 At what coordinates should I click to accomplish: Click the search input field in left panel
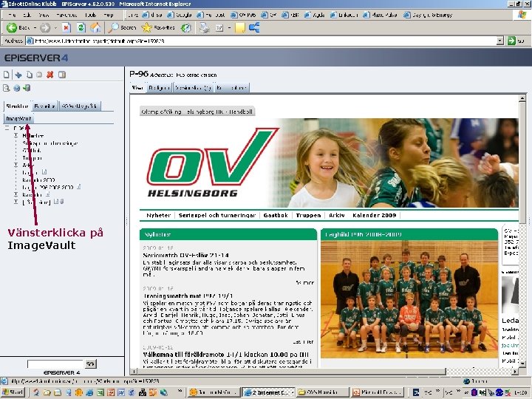pyautogui.click(x=55, y=364)
